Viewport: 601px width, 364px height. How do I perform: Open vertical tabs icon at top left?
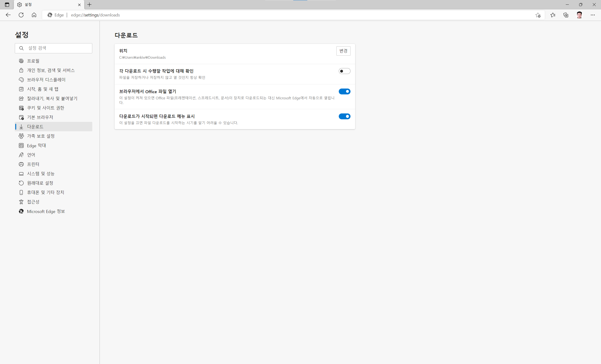tap(7, 5)
